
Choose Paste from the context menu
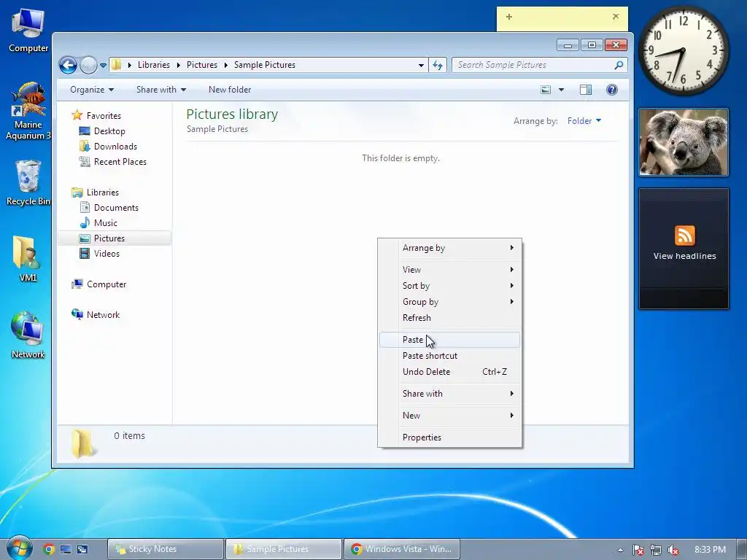pos(449,340)
